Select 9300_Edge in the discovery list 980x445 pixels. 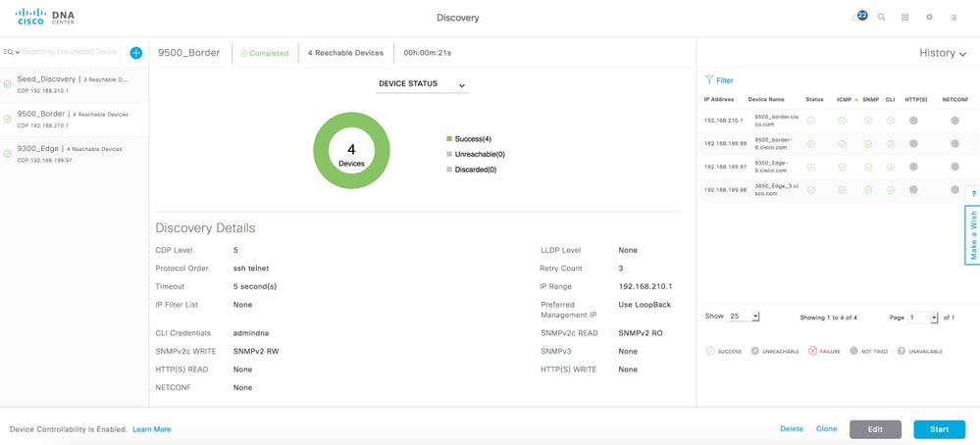[x=75, y=154]
